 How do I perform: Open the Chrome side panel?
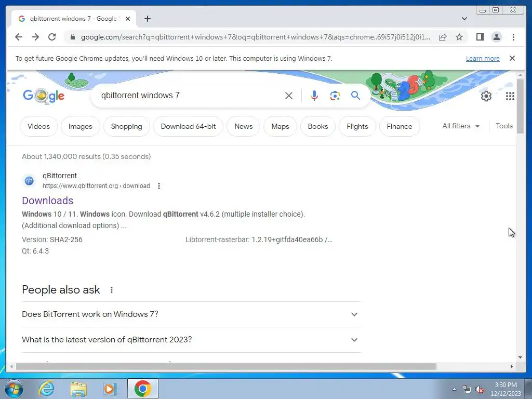[x=480, y=37]
